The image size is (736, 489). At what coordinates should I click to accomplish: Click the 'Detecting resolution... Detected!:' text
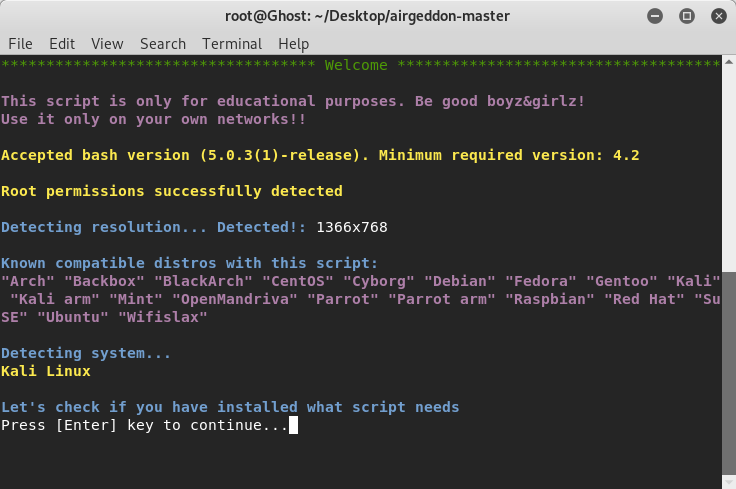[x=153, y=227]
